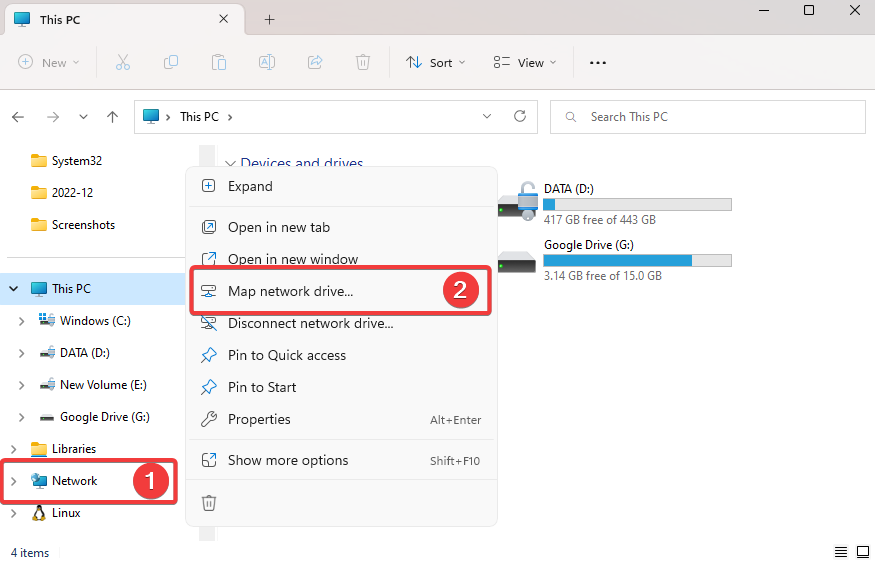Refresh the This PC view

coord(519,116)
